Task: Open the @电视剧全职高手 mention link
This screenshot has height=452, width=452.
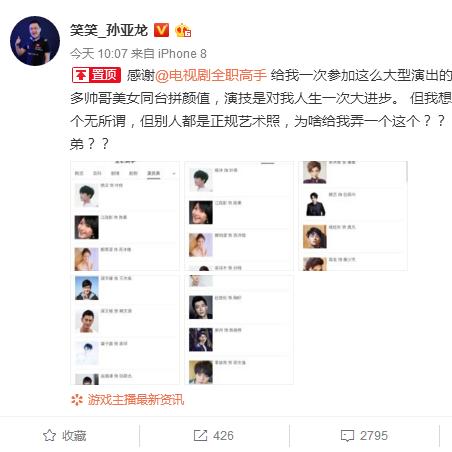Action: (211, 75)
